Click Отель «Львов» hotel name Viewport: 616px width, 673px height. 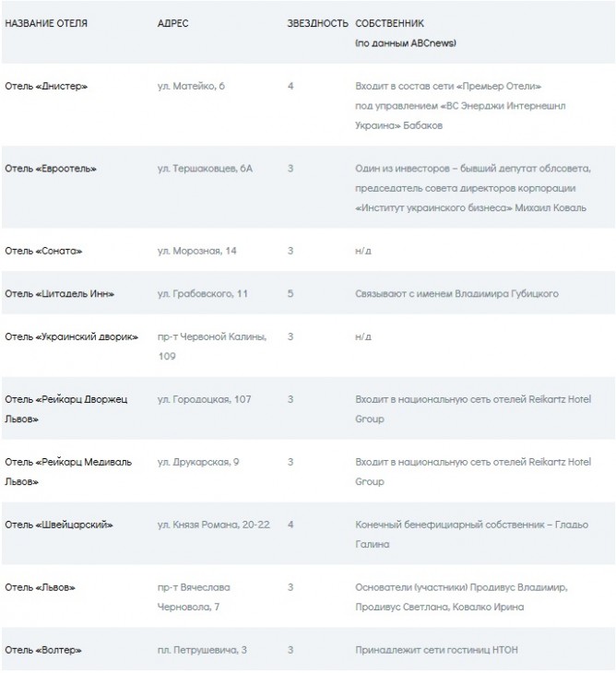click(x=41, y=587)
